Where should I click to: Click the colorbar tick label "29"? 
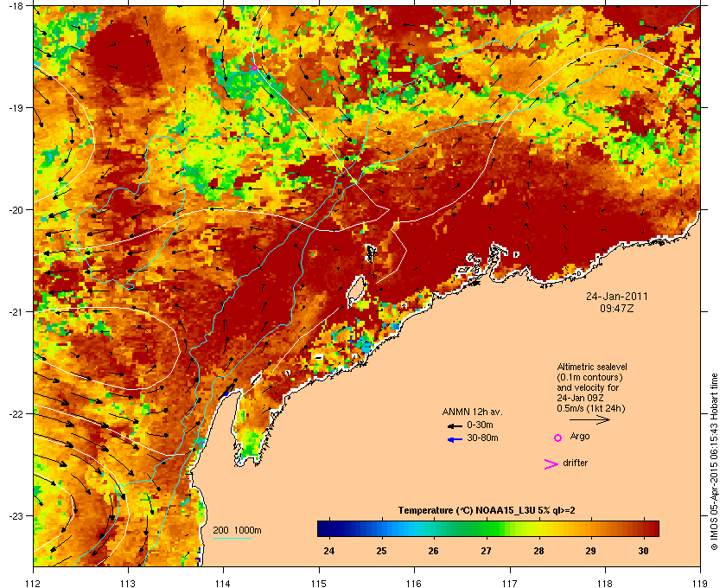coord(591,551)
